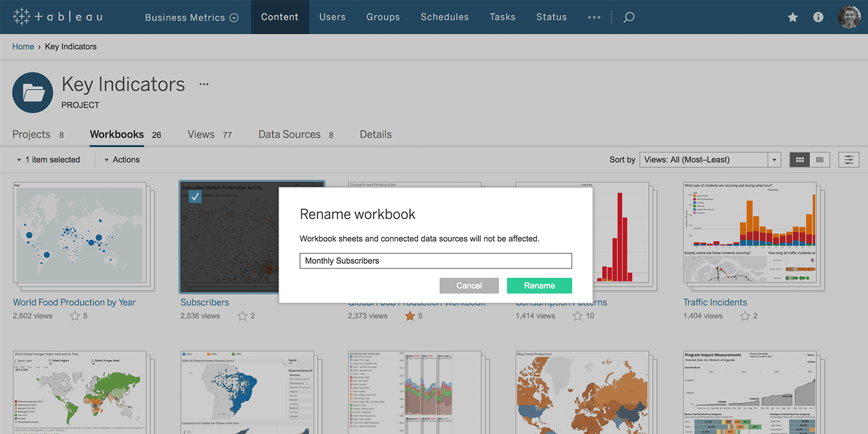Image resolution: width=868 pixels, height=434 pixels.
Task: Click Cancel in Rename workbook dialog
Action: [469, 286]
